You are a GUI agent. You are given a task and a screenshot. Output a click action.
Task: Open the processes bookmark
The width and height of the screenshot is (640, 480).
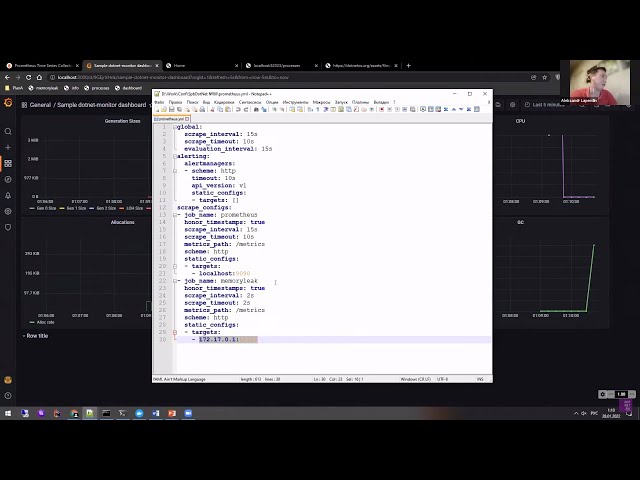pyautogui.click(x=97, y=88)
